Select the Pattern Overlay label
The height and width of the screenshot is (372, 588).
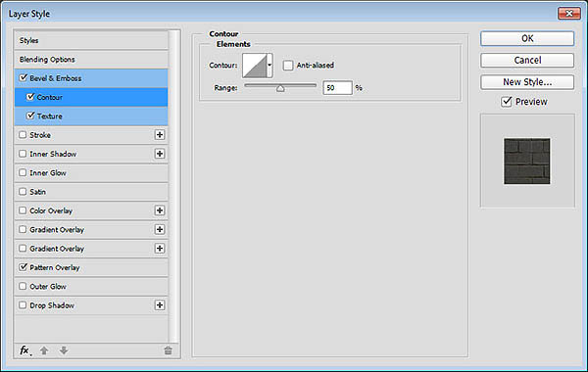[55, 267]
